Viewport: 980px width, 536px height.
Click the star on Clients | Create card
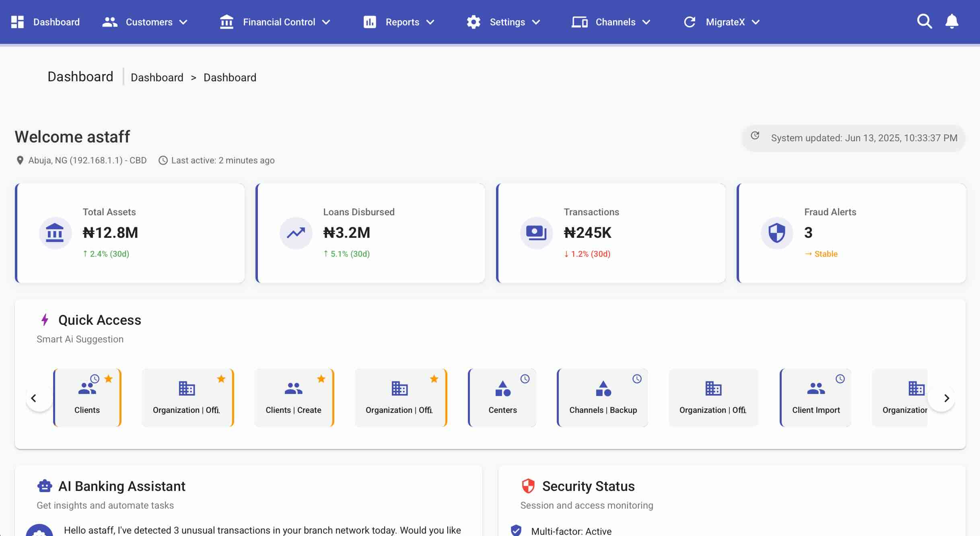click(321, 379)
